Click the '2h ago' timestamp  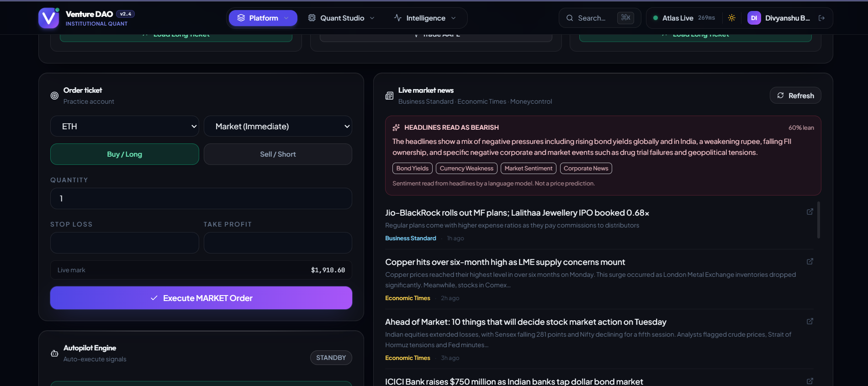point(450,298)
